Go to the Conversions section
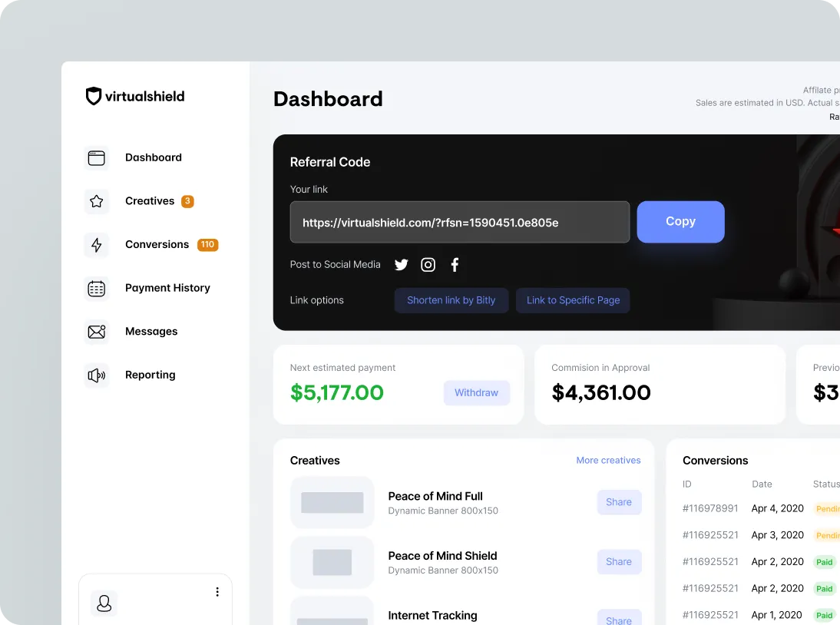Screen dimensions: 840x625 click(157, 244)
